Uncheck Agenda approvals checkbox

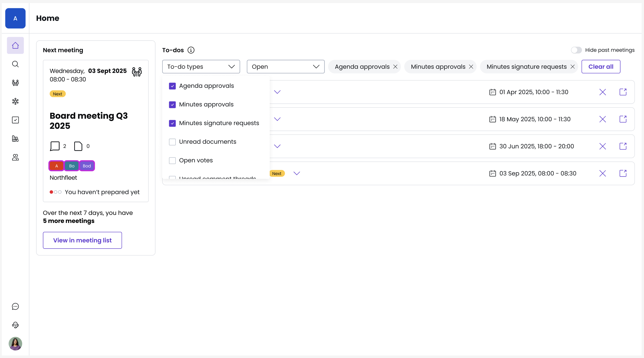point(172,86)
